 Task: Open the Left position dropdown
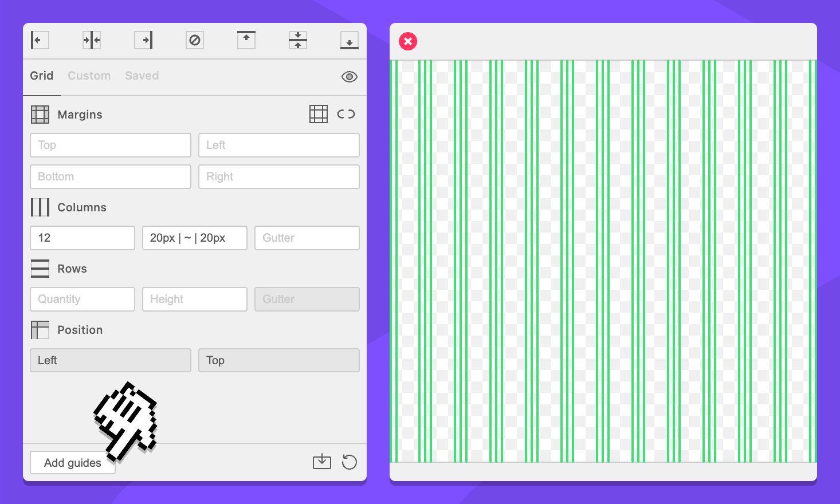tap(111, 360)
